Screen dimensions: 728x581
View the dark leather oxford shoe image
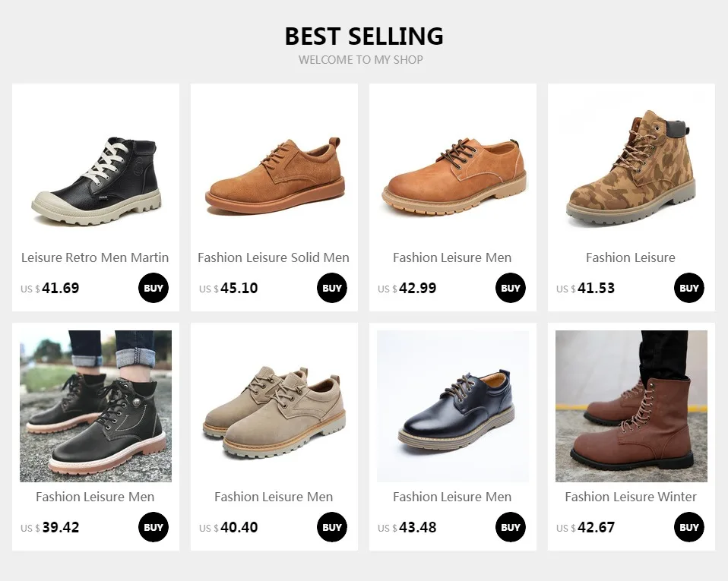click(x=453, y=406)
